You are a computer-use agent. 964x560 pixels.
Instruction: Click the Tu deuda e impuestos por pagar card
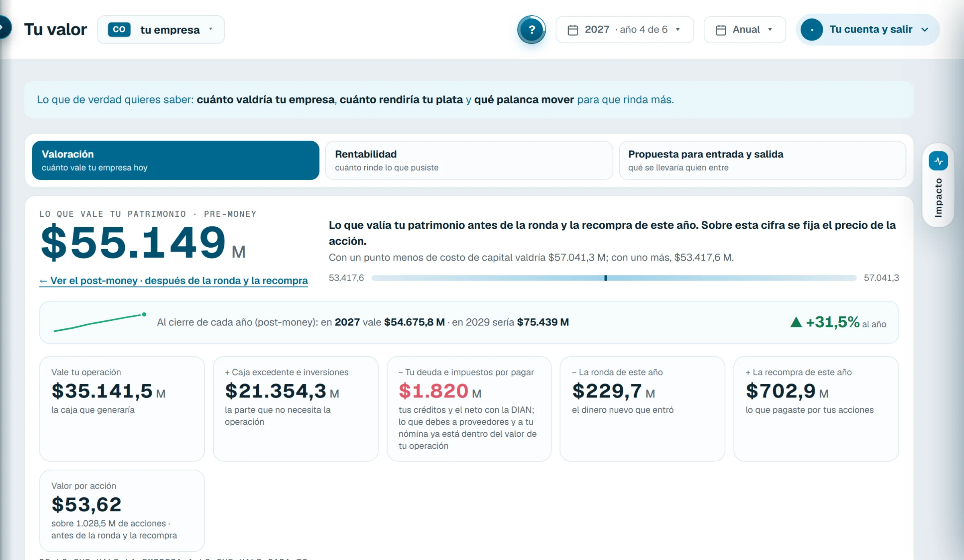469,409
